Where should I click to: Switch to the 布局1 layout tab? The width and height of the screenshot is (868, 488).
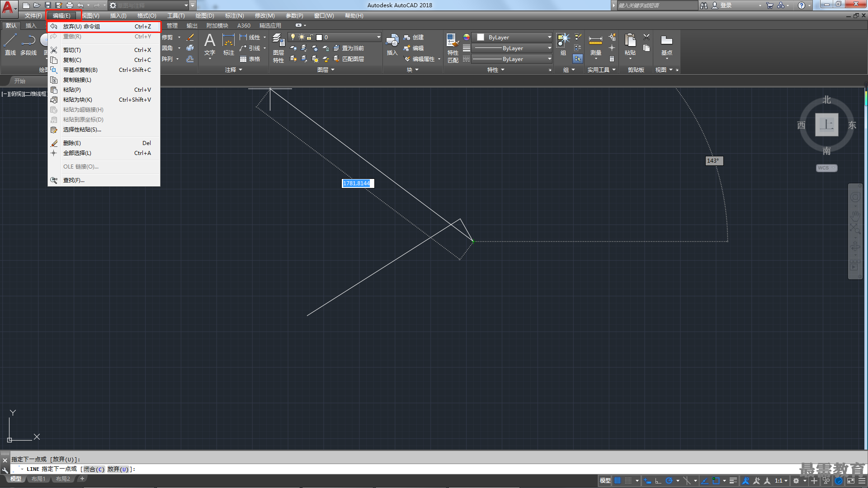[x=38, y=479]
